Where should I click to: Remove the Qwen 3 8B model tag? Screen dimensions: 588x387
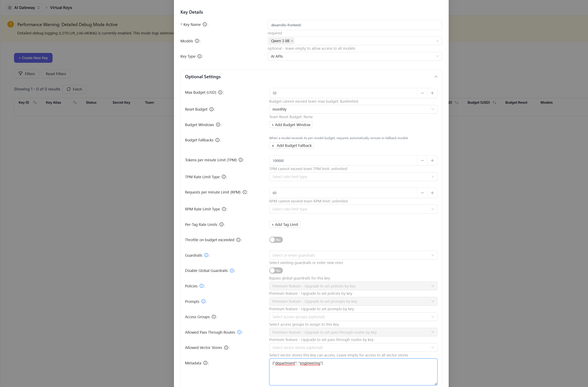(x=292, y=41)
